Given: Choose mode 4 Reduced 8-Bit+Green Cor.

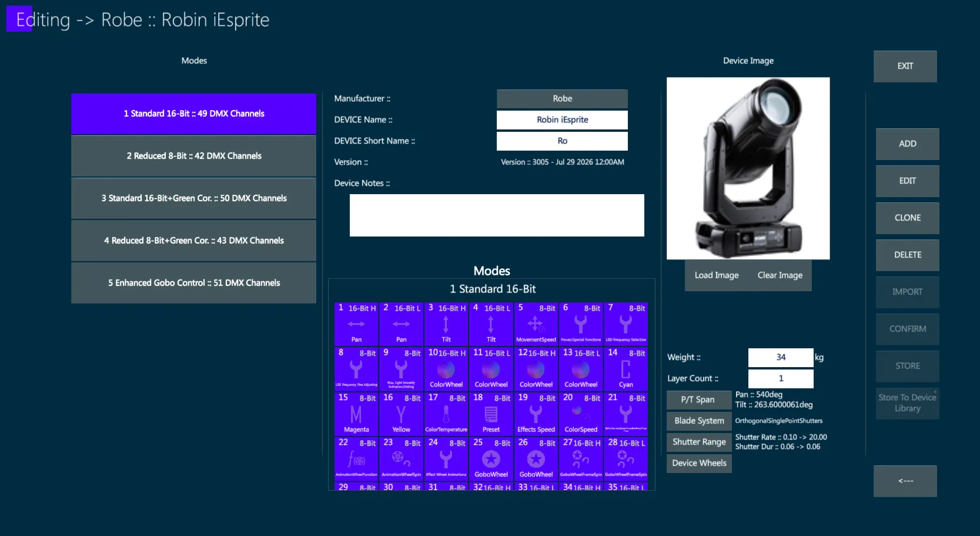Looking at the screenshot, I should tap(194, 241).
